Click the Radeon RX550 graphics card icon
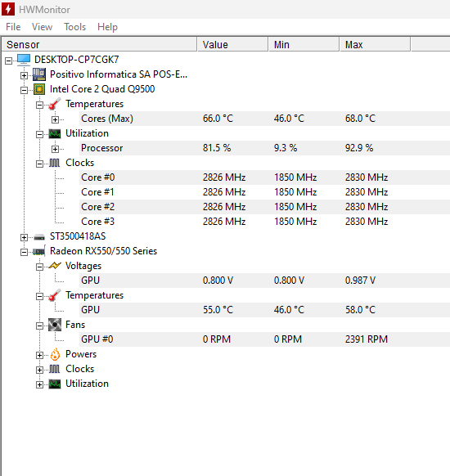Image resolution: width=450 pixels, height=476 pixels. 39,251
